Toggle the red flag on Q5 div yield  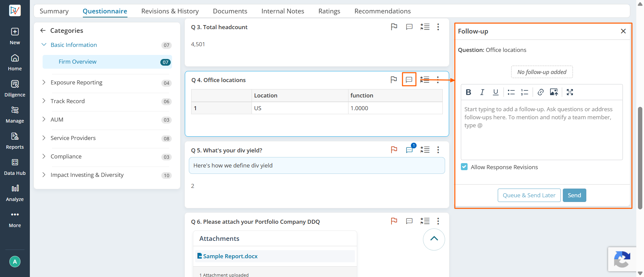[x=394, y=150]
